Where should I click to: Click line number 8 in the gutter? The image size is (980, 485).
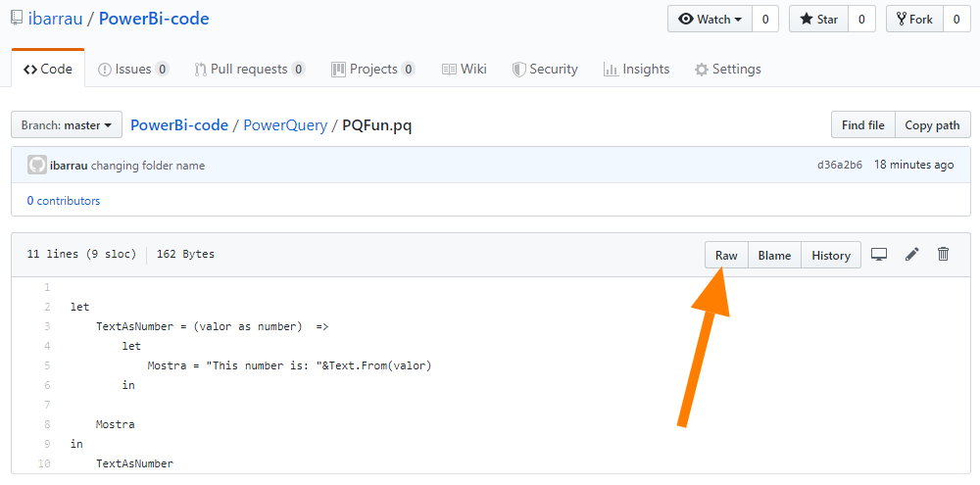[47, 424]
